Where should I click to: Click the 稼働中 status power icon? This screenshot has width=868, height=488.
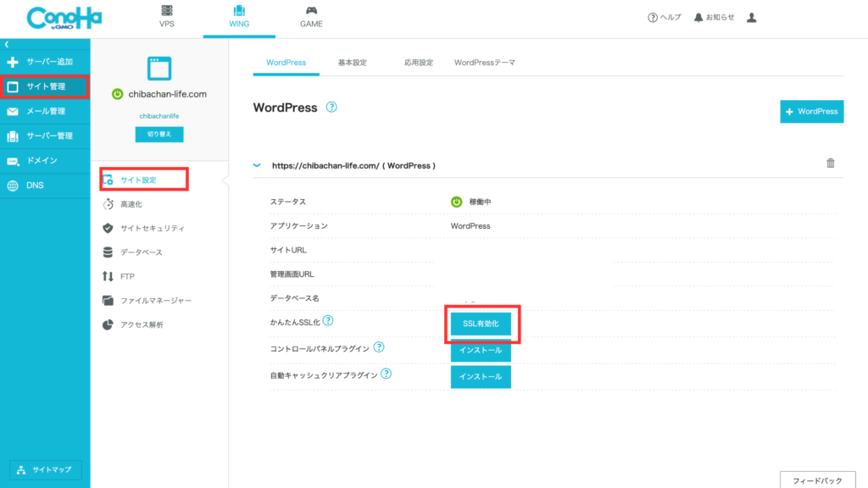[x=456, y=202]
